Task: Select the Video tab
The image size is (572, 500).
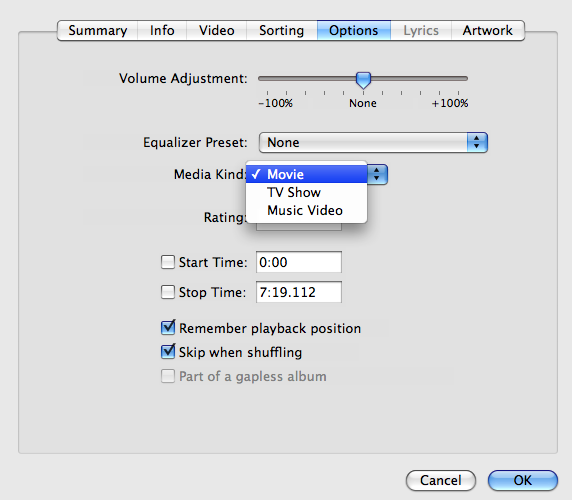Action: [x=216, y=30]
